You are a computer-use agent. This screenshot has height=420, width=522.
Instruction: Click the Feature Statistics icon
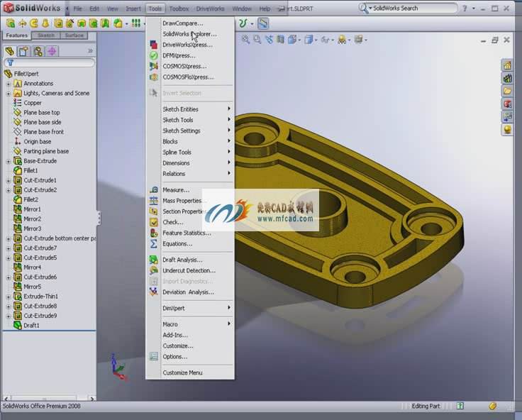(x=153, y=233)
